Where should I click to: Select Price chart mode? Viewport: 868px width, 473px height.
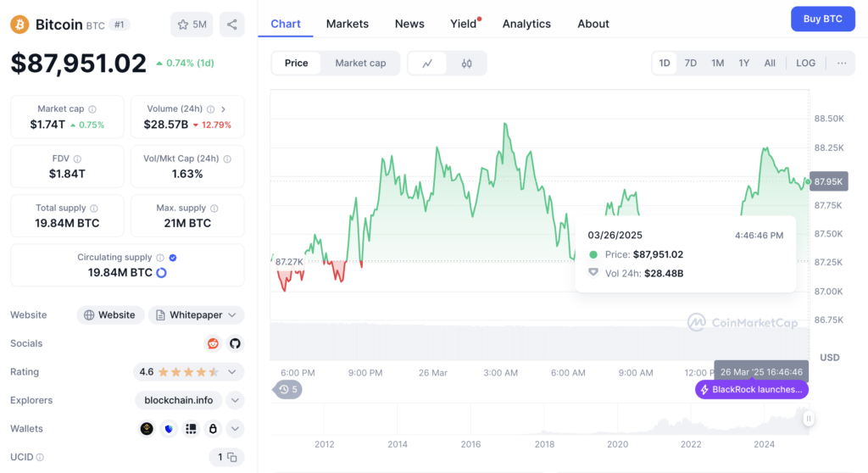[x=296, y=63]
